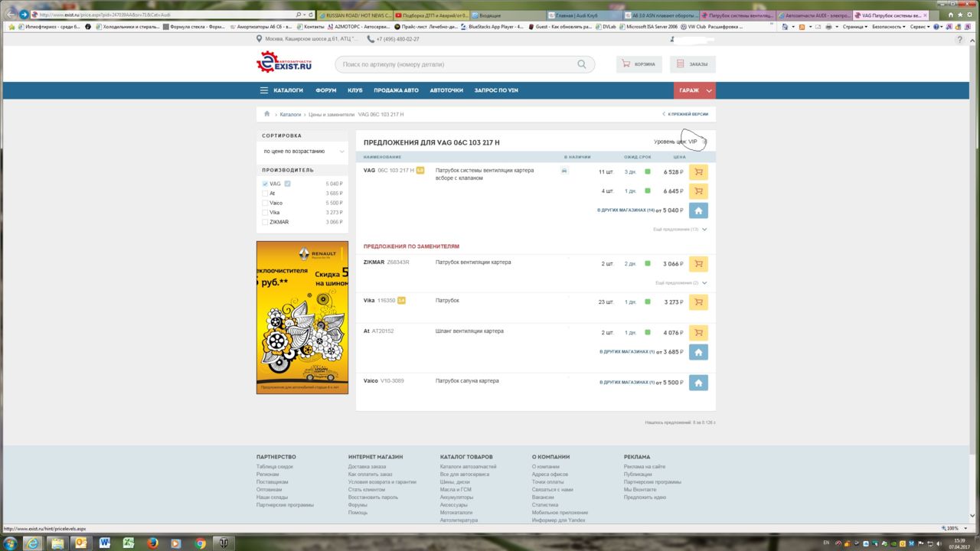
Task: Click the search magnifier icon
Action: (x=582, y=65)
